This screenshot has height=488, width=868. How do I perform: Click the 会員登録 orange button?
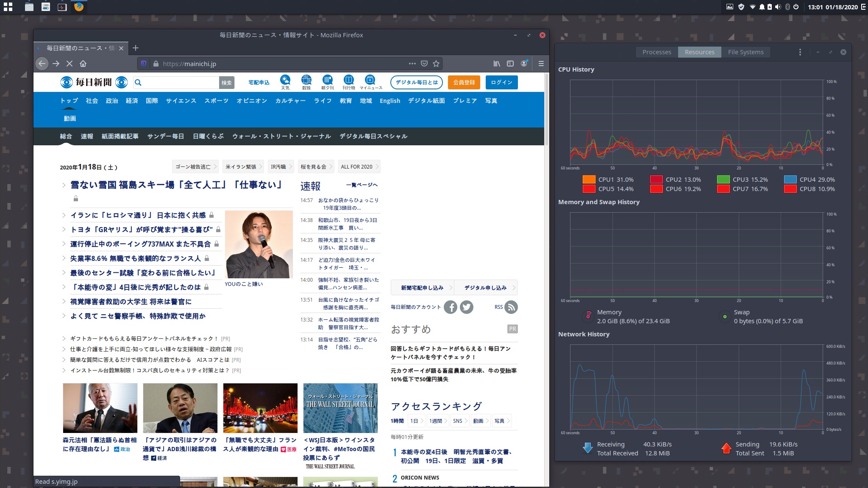[464, 82]
